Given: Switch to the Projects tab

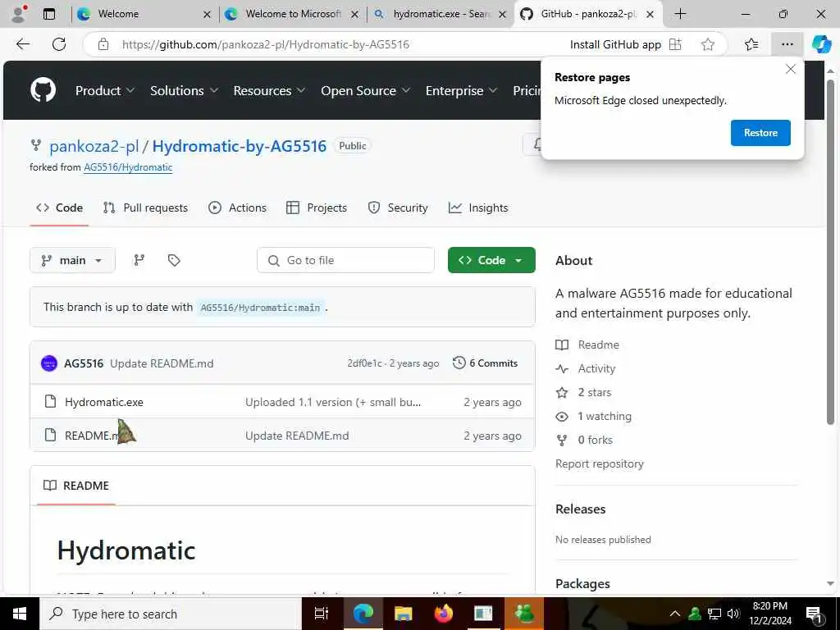Looking at the screenshot, I should 317,208.
